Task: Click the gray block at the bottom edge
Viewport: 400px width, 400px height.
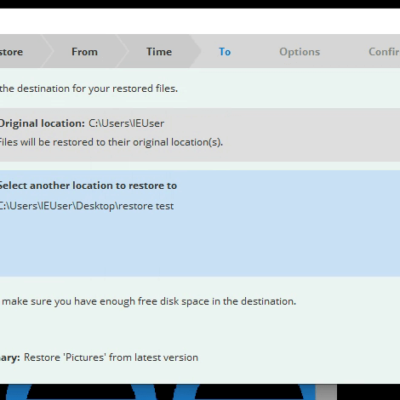Action: pyautogui.click(x=326, y=392)
